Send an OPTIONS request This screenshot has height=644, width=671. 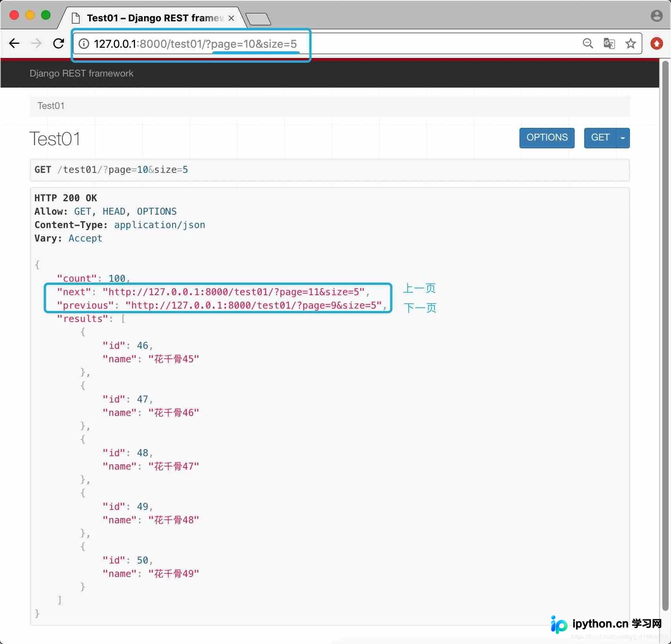(x=547, y=138)
